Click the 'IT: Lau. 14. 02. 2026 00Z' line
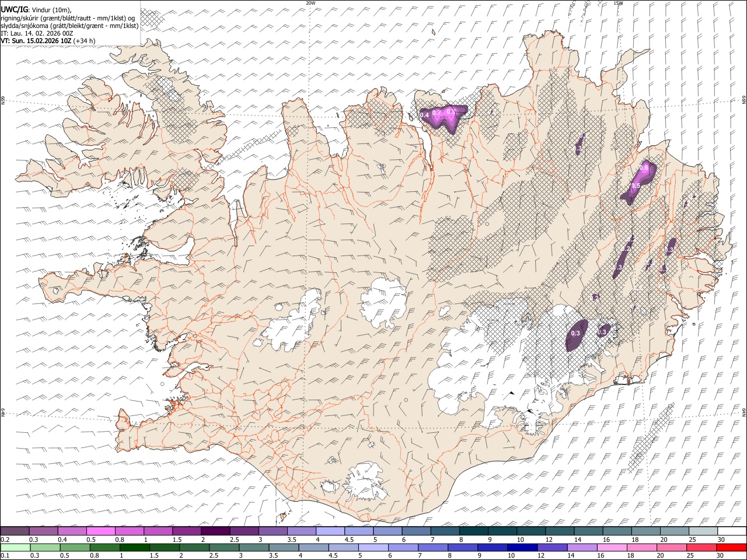The image size is (747, 560). [37, 33]
